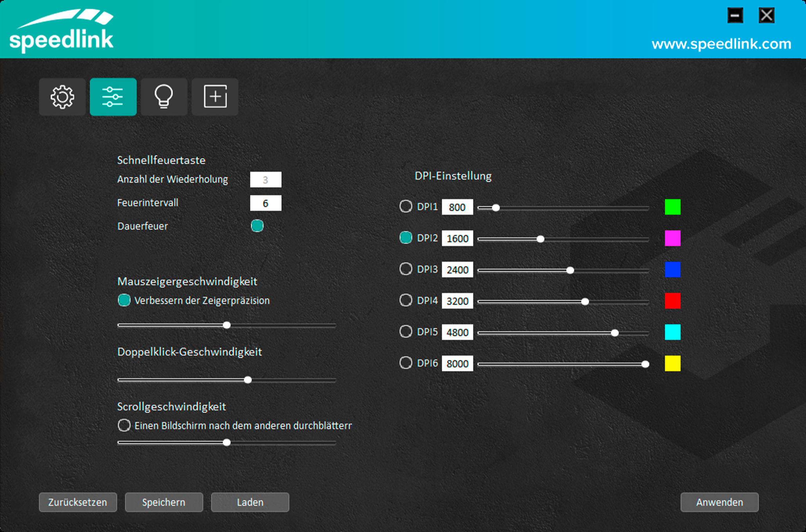Open the plus-square macro tab
806x532 pixels.
pyautogui.click(x=215, y=97)
